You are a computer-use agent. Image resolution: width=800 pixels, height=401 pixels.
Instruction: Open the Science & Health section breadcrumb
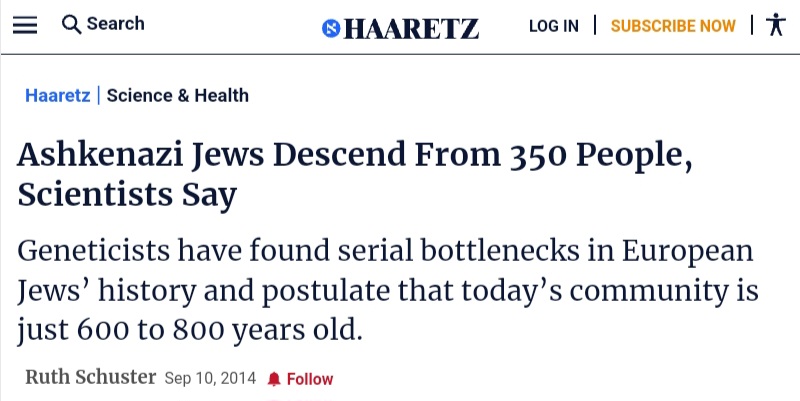(178, 95)
